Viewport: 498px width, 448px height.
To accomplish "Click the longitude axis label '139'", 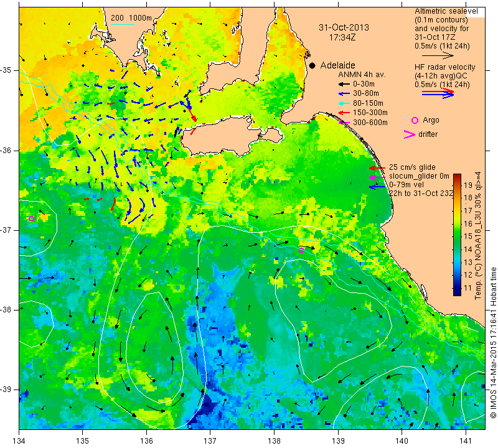I will 338,441.
